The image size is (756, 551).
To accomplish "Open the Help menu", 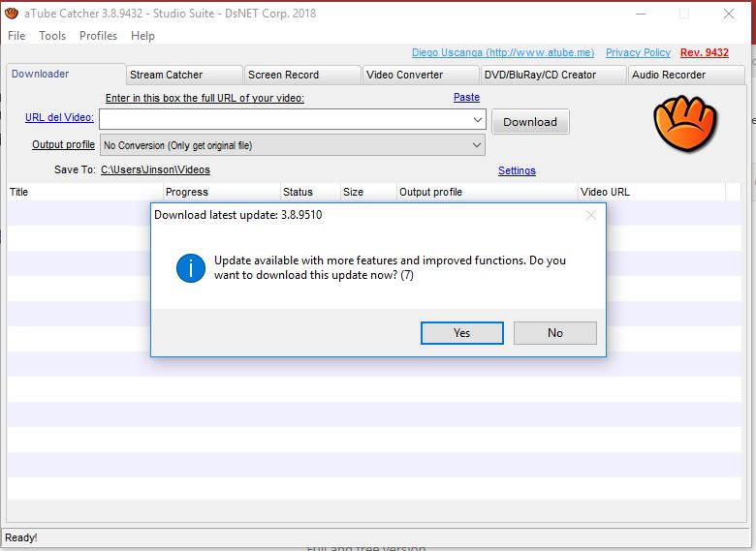I will 142,36.
